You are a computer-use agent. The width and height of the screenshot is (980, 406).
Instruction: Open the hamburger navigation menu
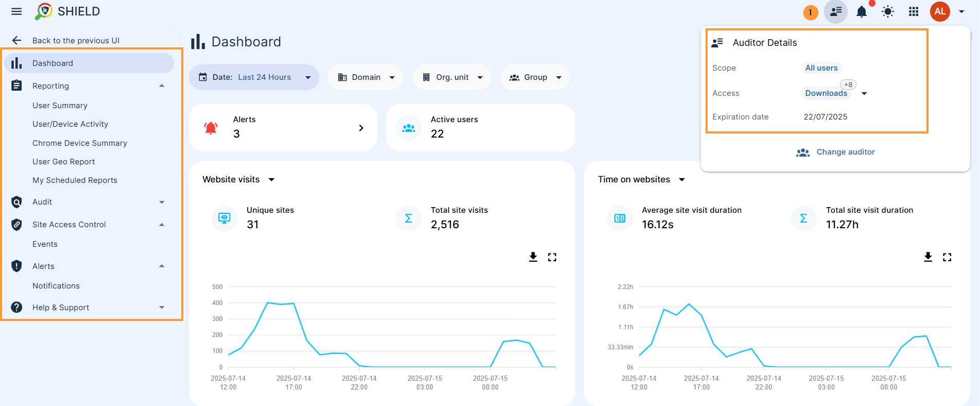16,11
